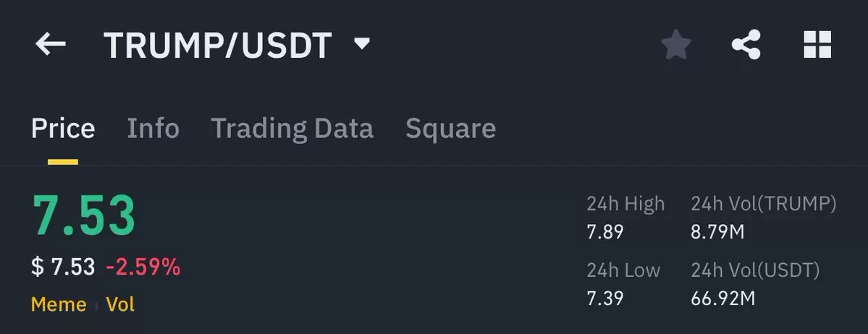Image resolution: width=868 pixels, height=334 pixels.
Task: Switch to the Price tab
Action: click(x=63, y=128)
